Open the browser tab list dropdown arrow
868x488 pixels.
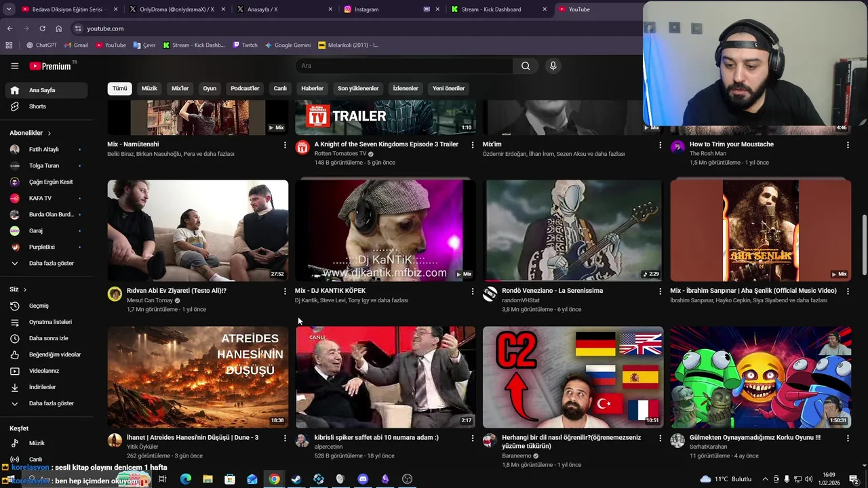point(9,9)
